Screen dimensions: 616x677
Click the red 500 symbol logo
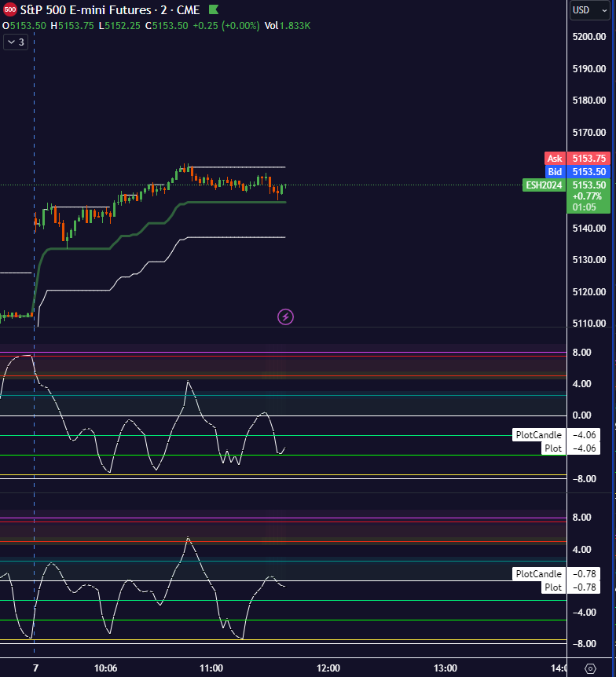(9, 9)
